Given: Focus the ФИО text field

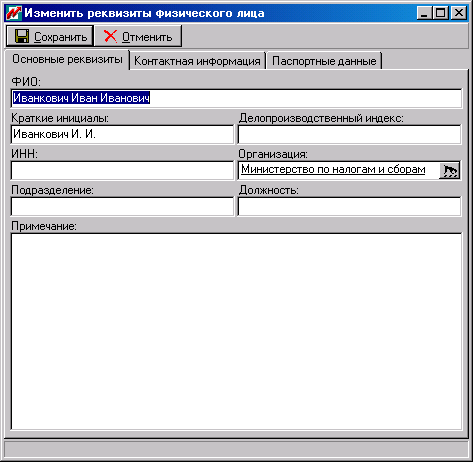Looking at the screenshot, I should pos(236,98).
